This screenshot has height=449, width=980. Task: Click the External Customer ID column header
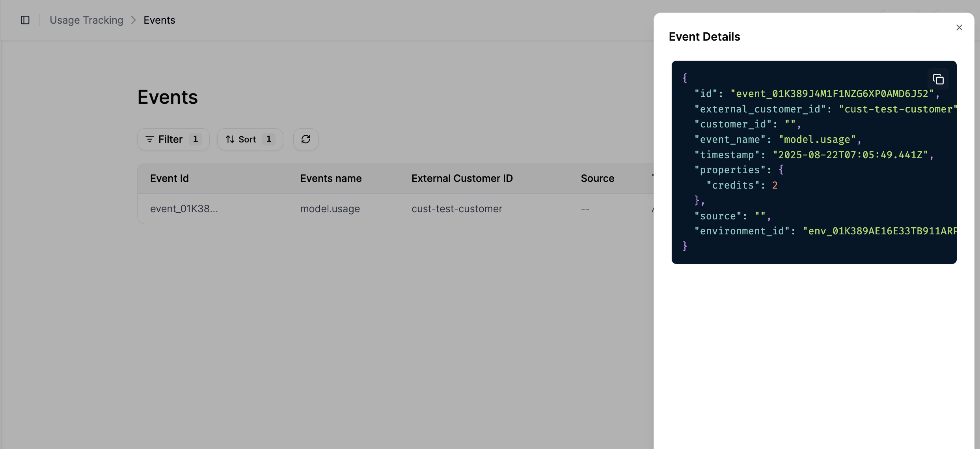[x=462, y=178]
